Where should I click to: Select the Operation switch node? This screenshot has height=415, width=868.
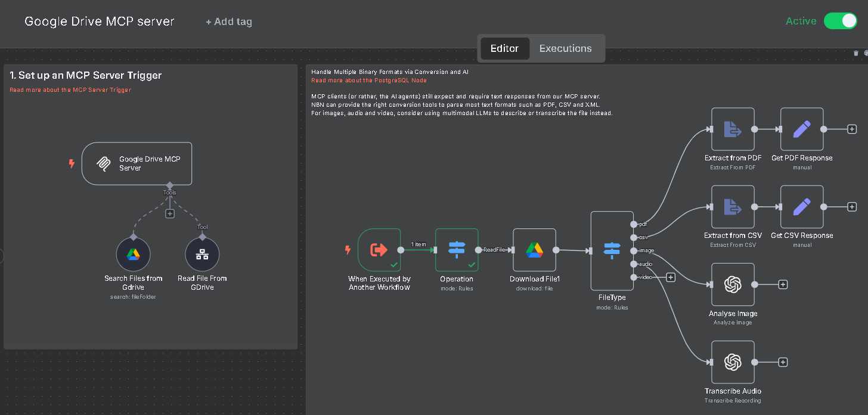(x=457, y=250)
